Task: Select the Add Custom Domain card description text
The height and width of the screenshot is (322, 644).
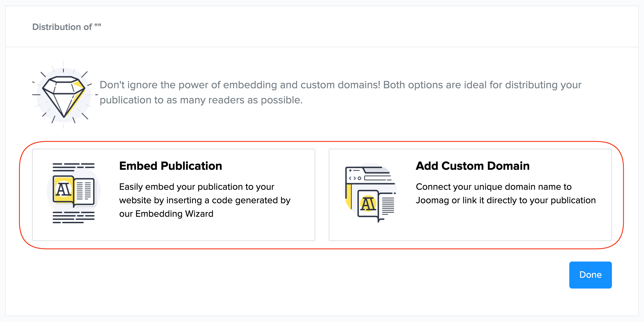Action: pyautogui.click(x=505, y=194)
